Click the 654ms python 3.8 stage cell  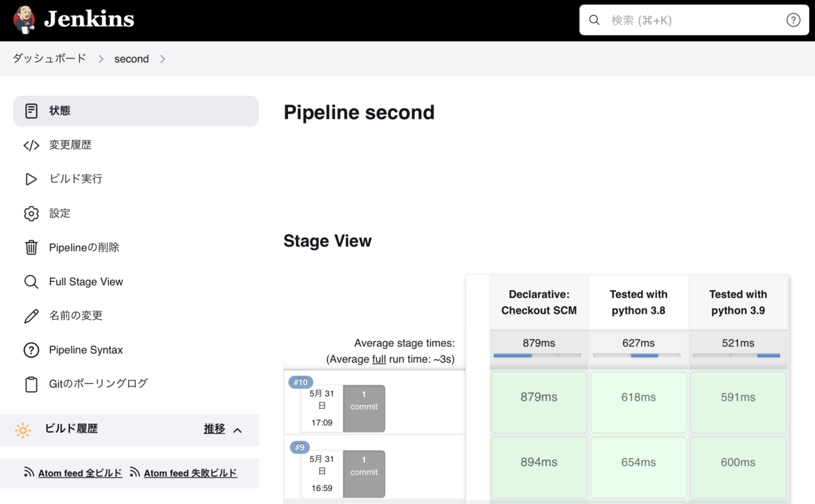click(x=638, y=467)
